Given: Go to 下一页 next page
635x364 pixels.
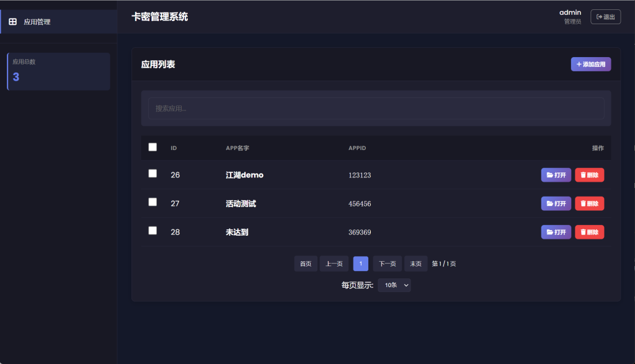Looking at the screenshot, I should click(x=387, y=264).
